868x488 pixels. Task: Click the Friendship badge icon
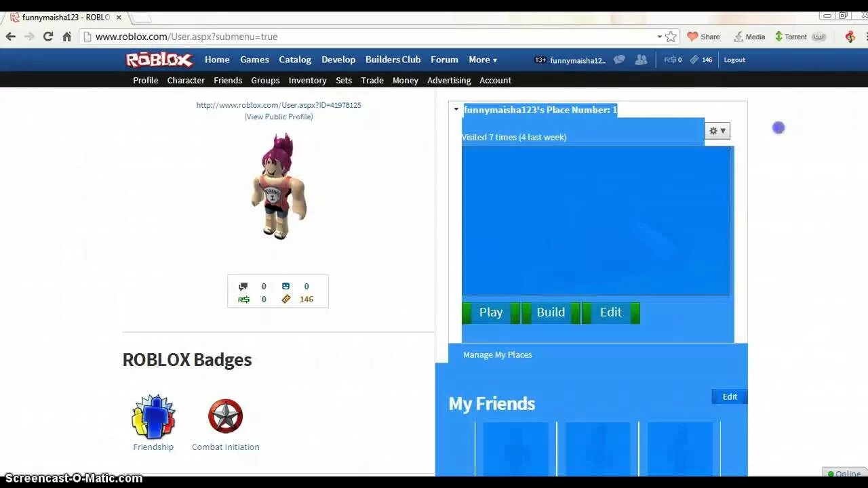pyautogui.click(x=153, y=416)
